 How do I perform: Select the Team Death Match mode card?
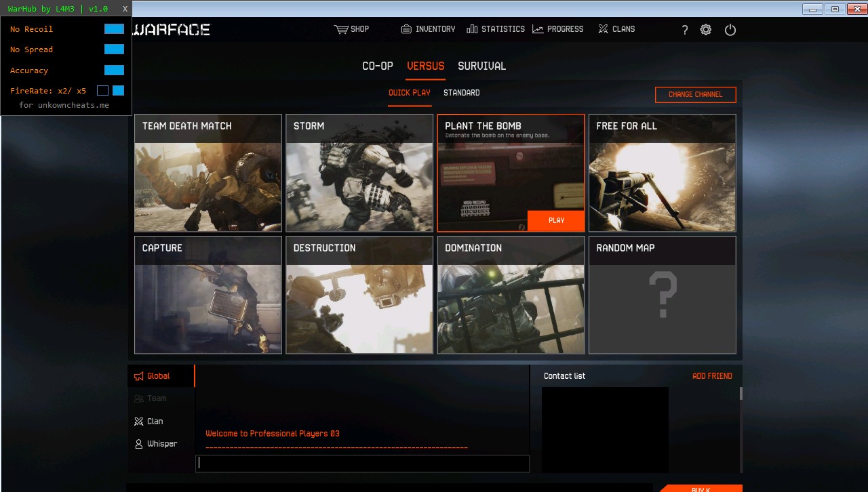click(208, 173)
